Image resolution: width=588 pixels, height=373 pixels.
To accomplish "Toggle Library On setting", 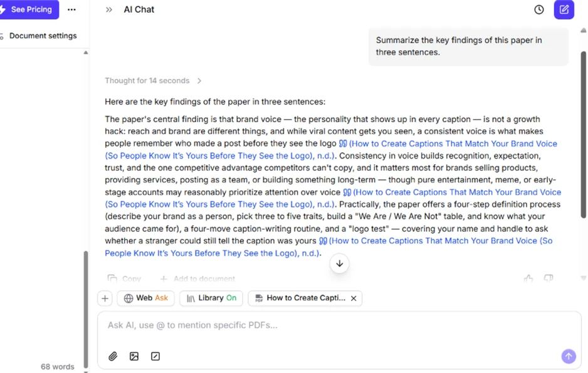I will (211, 298).
